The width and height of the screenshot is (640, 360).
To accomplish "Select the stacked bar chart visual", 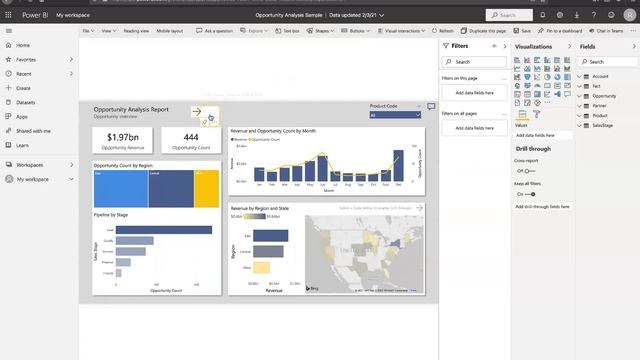I will coord(517,60).
